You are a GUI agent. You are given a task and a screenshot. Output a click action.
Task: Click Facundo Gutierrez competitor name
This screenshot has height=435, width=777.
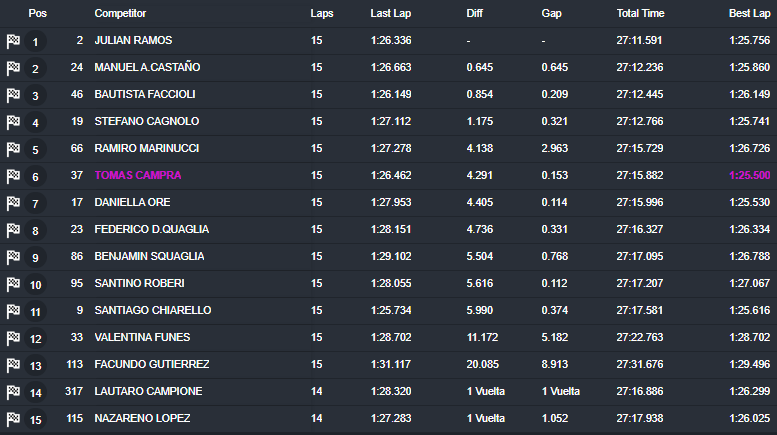point(151,365)
